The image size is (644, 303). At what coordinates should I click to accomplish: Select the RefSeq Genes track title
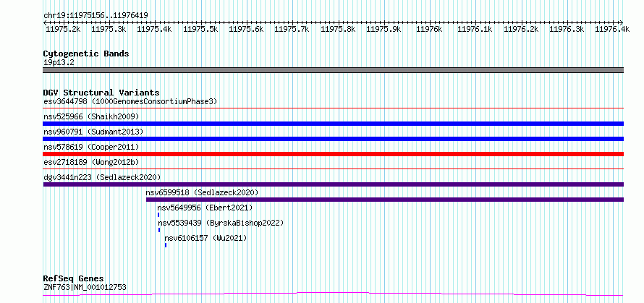tap(74, 279)
